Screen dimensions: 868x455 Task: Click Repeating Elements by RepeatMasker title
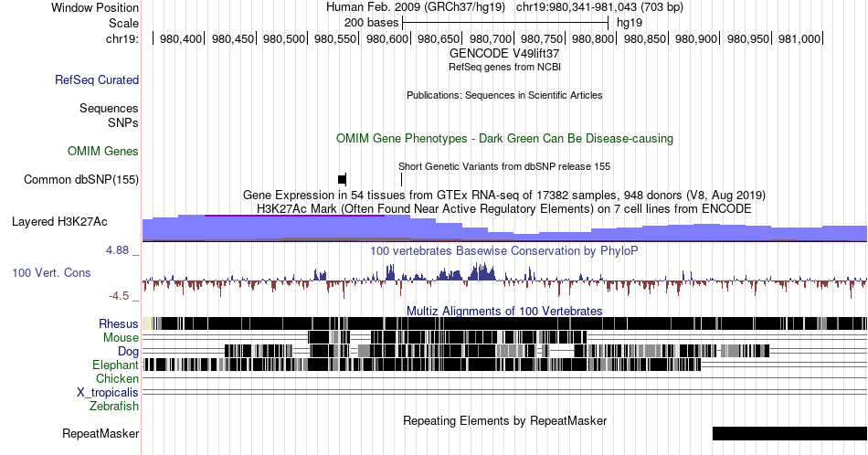point(504,420)
